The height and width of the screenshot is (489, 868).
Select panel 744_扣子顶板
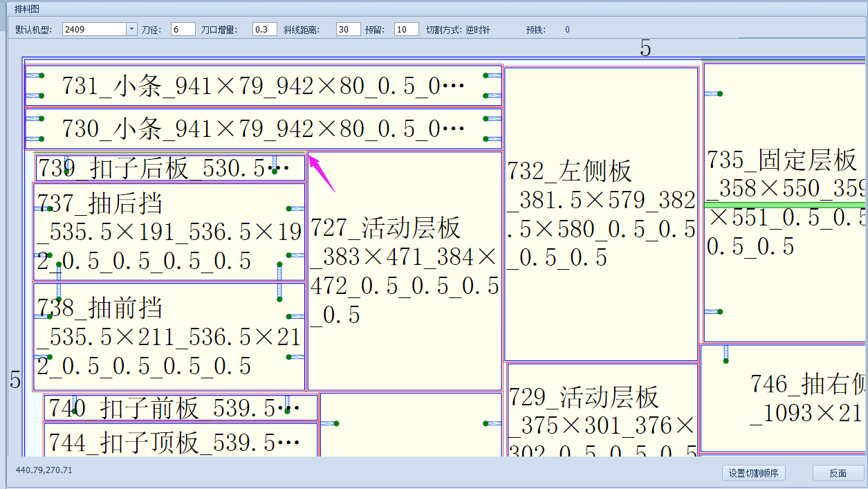181,440
